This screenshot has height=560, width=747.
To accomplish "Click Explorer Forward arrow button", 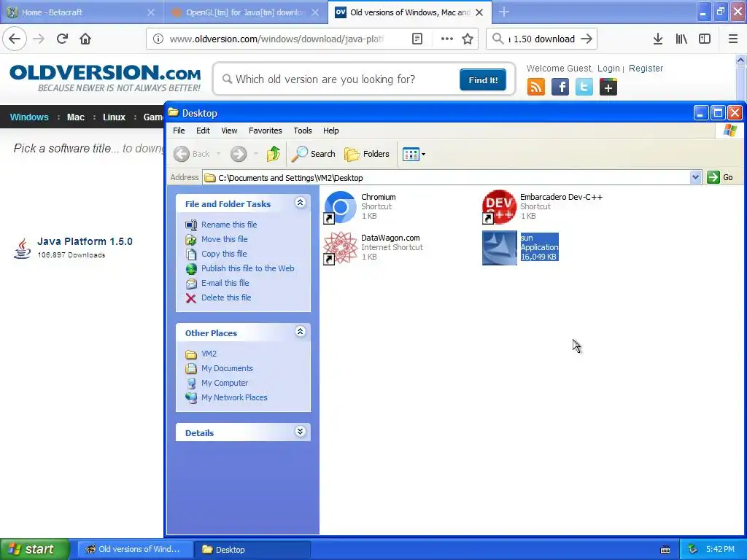I will click(x=239, y=154).
